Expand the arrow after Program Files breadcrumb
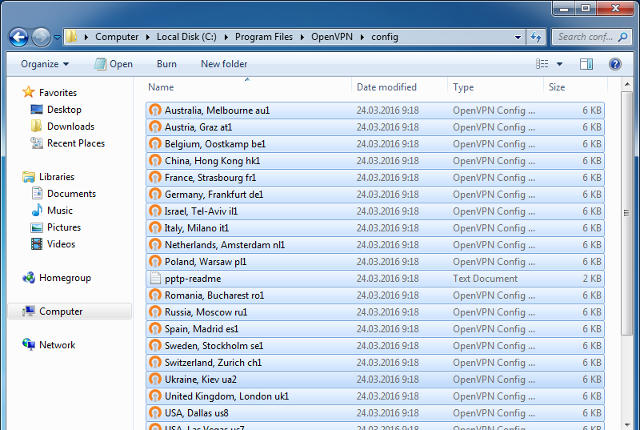The image size is (640, 430). click(302, 37)
